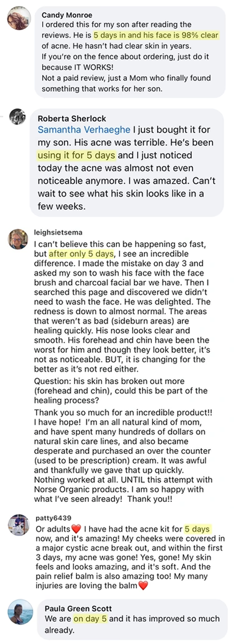
Task: Click highlighted "using it for 5 days" text
Action: click(76, 155)
